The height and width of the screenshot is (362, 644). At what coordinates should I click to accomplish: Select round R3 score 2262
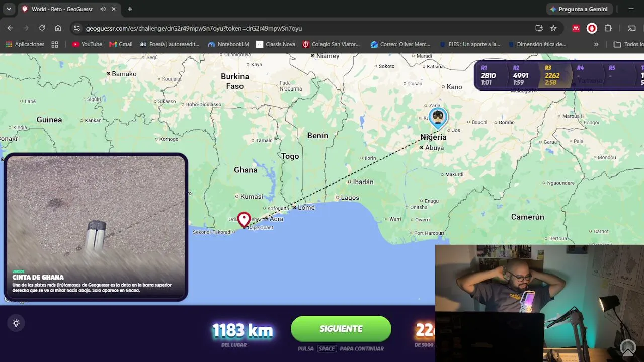click(x=552, y=75)
